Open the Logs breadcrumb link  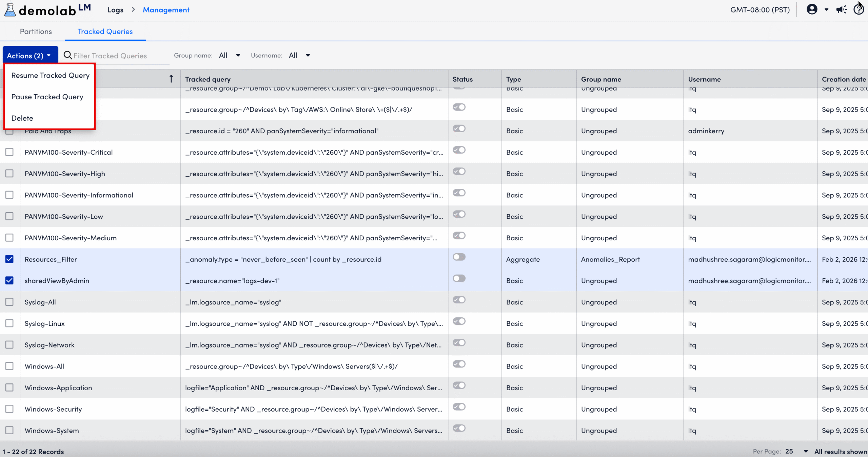click(x=115, y=9)
